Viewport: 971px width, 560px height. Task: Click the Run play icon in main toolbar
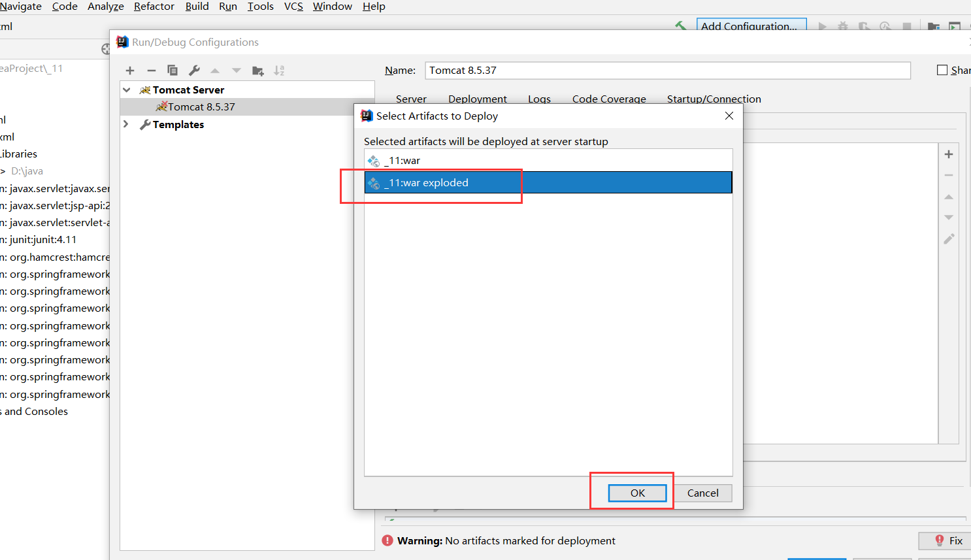tap(823, 26)
